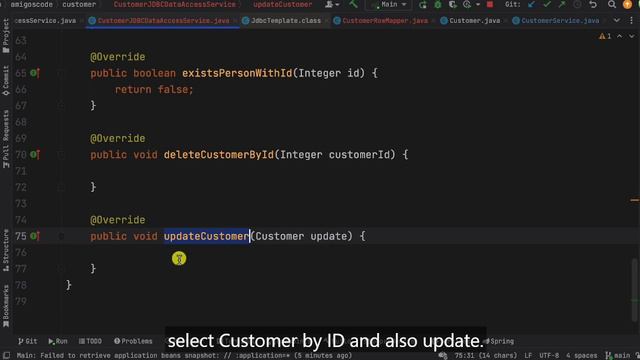Open Bookmarks tool window sidebar button

pos(6,306)
